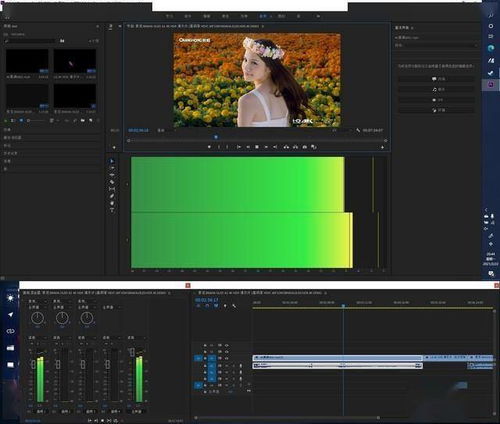Select the clip thumbnail with pink streak
The width and height of the screenshot is (500, 424).
(x=75, y=61)
